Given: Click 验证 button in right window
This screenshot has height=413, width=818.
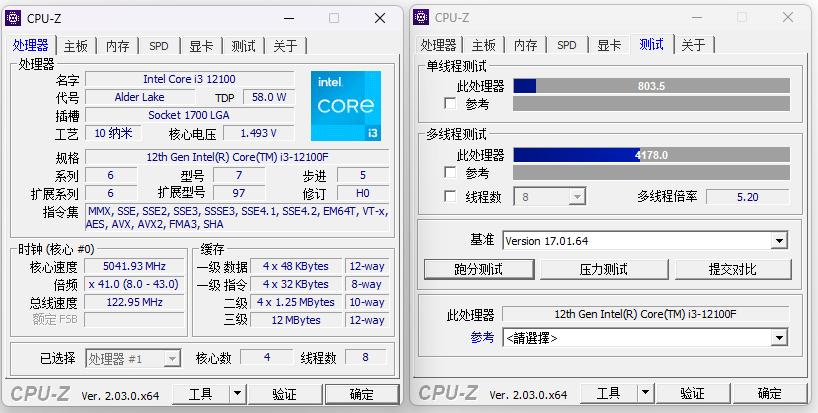Looking at the screenshot, I should click(x=693, y=393).
